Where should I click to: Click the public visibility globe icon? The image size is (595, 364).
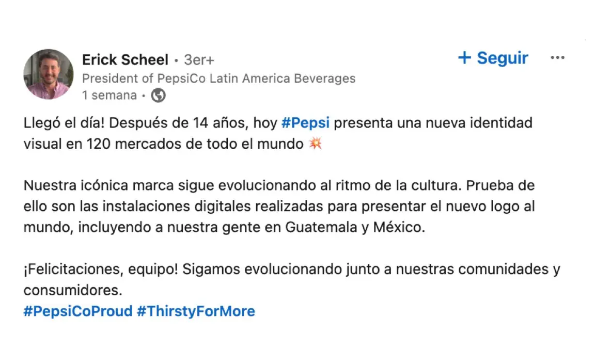tap(158, 95)
